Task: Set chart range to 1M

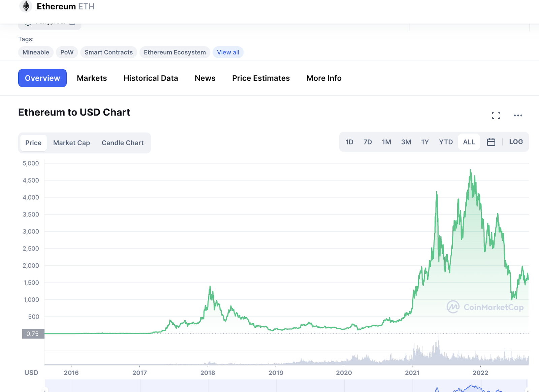Action: pyautogui.click(x=386, y=142)
